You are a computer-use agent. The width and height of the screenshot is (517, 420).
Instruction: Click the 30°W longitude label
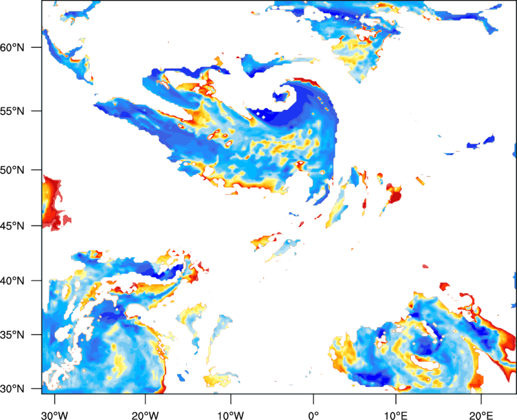pos(54,415)
